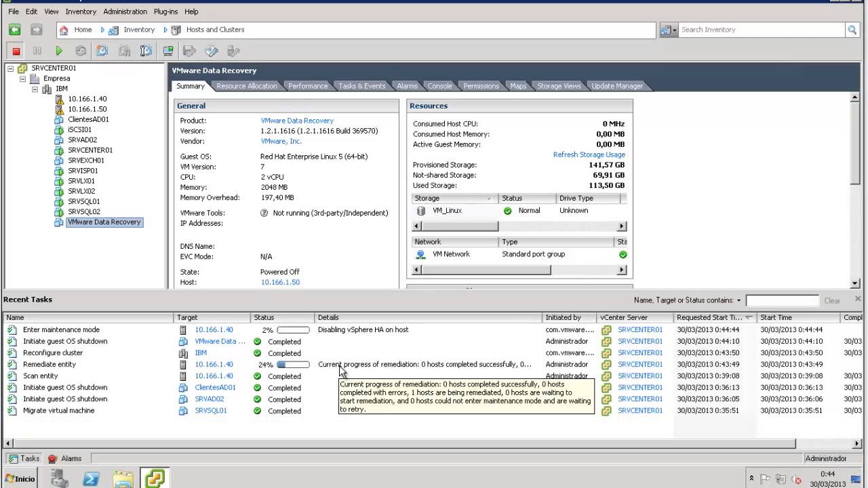Collapse the Empresa datacenter node

(x=22, y=79)
